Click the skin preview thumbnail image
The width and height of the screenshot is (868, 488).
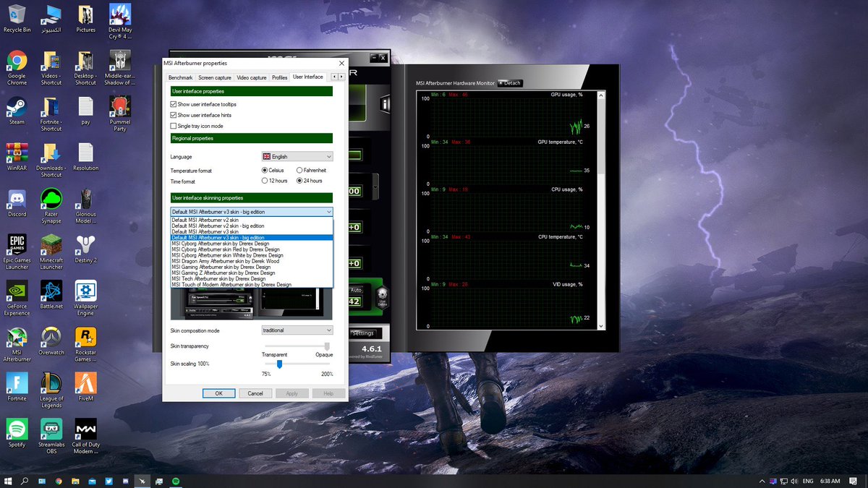point(252,304)
